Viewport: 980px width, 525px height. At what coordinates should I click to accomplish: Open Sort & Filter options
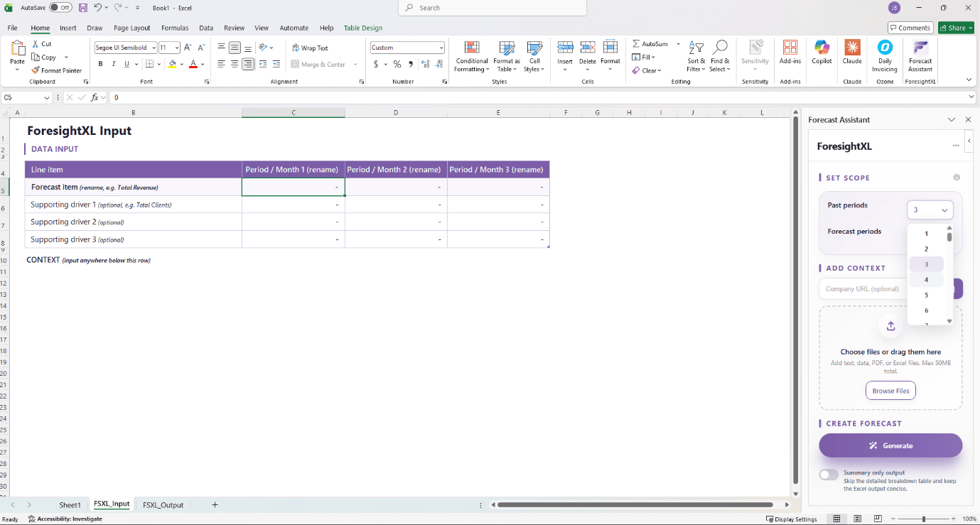click(695, 57)
